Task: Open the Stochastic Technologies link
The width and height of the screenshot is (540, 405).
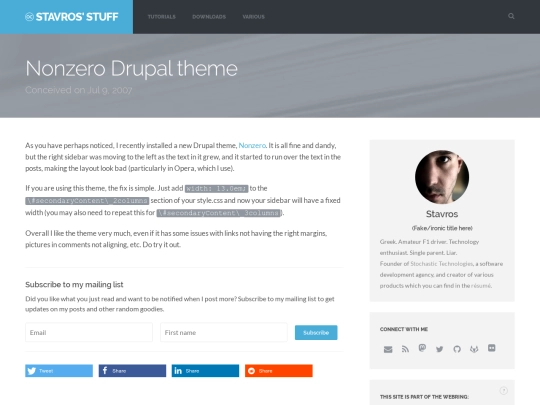Action: (442, 264)
